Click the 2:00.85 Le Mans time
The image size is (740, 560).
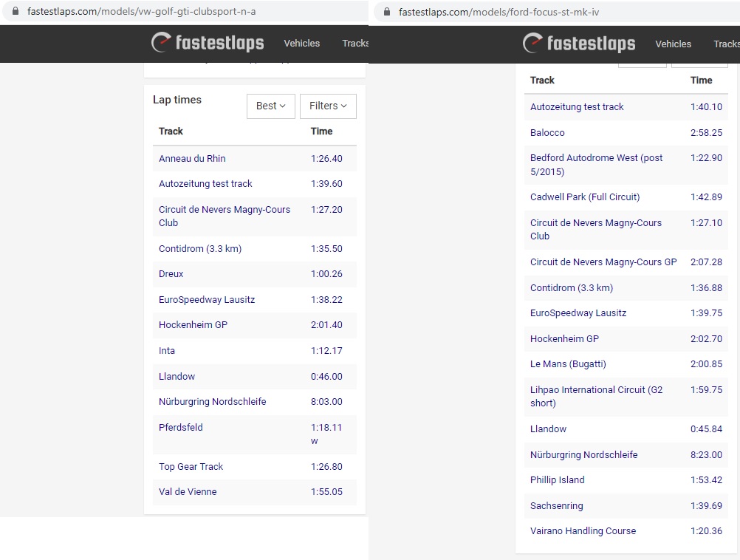tap(707, 364)
